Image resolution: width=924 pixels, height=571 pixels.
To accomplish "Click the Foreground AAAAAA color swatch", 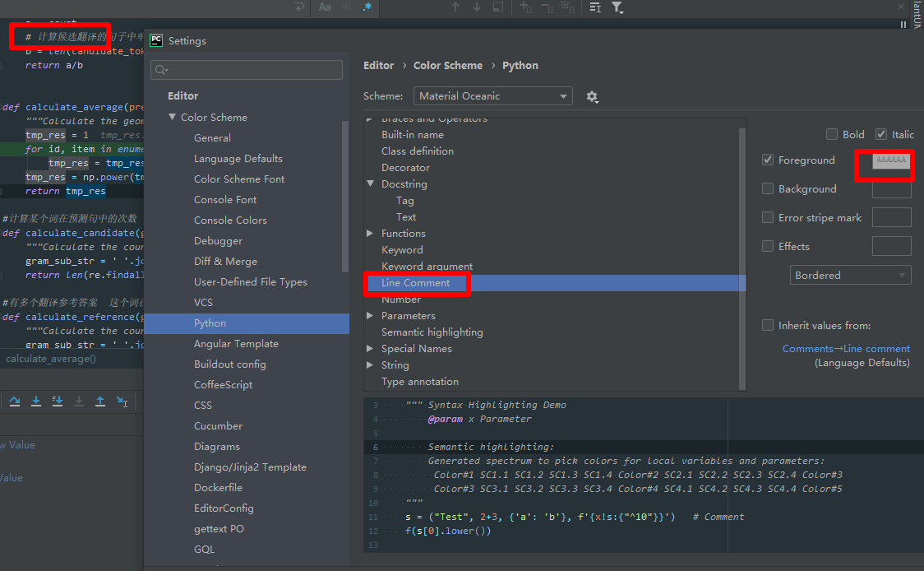I will point(891,160).
